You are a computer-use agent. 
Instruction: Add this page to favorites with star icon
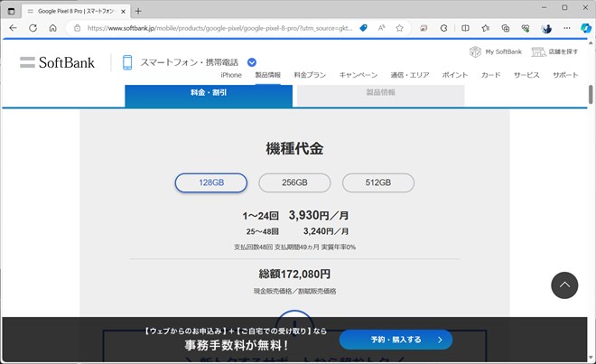399,28
